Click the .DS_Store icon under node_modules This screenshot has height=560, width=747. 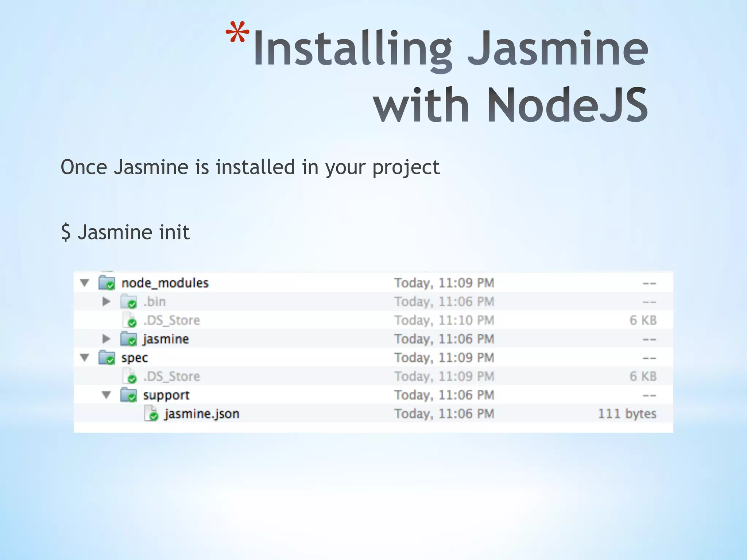(129, 320)
